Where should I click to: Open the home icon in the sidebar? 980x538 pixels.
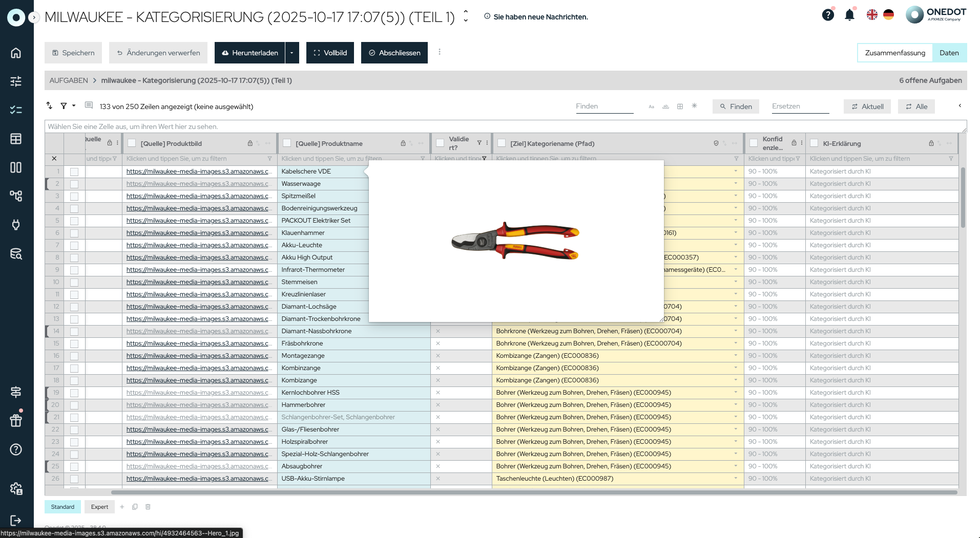(16, 53)
